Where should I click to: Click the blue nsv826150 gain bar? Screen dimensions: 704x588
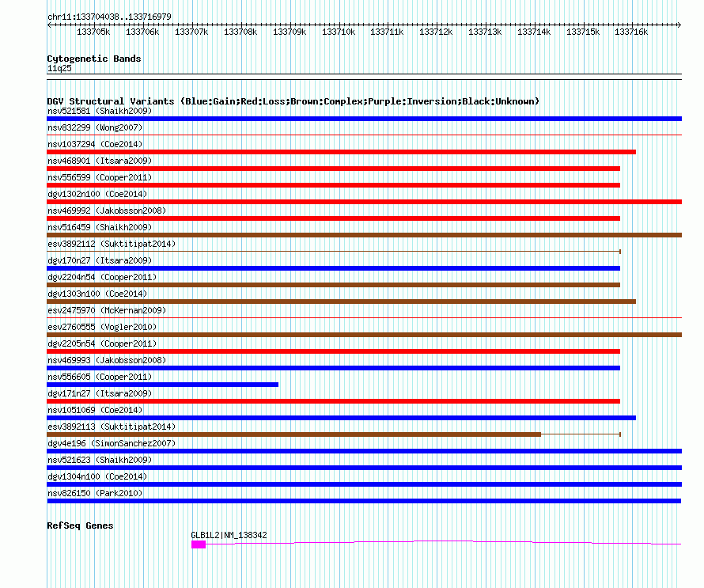364,501
